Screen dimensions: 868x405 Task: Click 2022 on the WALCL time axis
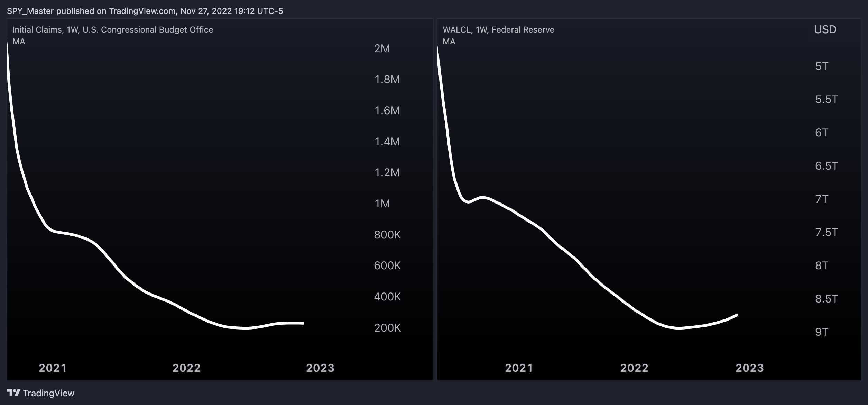pyautogui.click(x=634, y=368)
